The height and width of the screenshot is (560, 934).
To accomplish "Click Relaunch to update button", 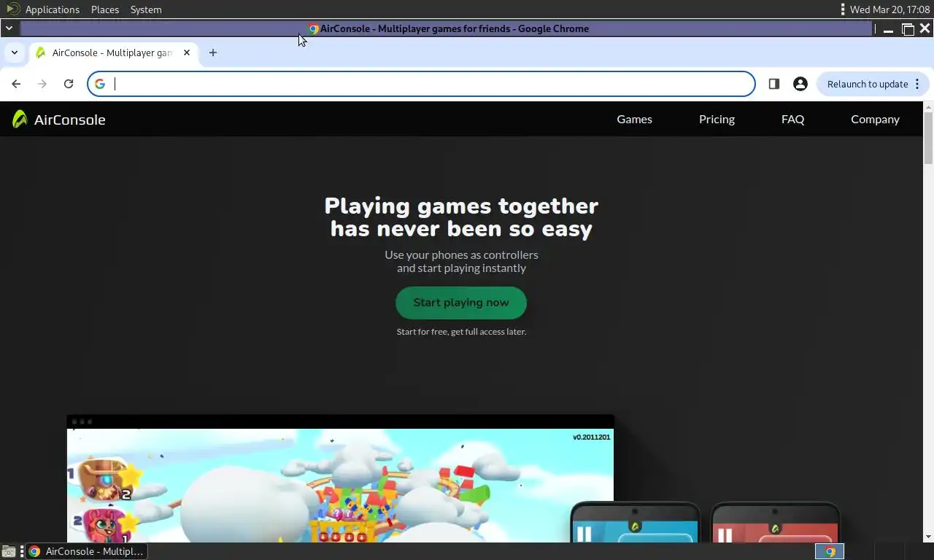I will click(x=873, y=84).
